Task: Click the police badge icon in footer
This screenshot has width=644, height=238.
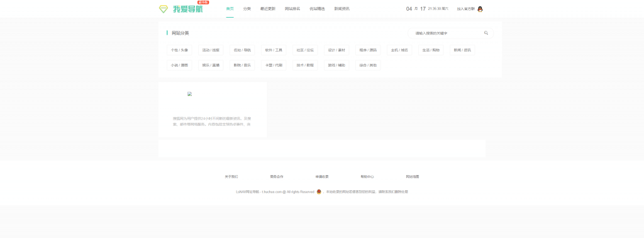Action: (x=319, y=191)
